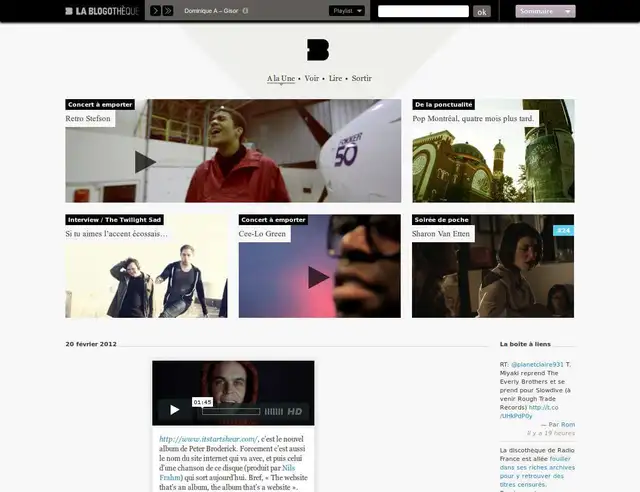This screenshot has width=640, height=492.
Task: Open @planetclaire931 Twitter link
Action: pyautogui.click(x=537, y=365)
